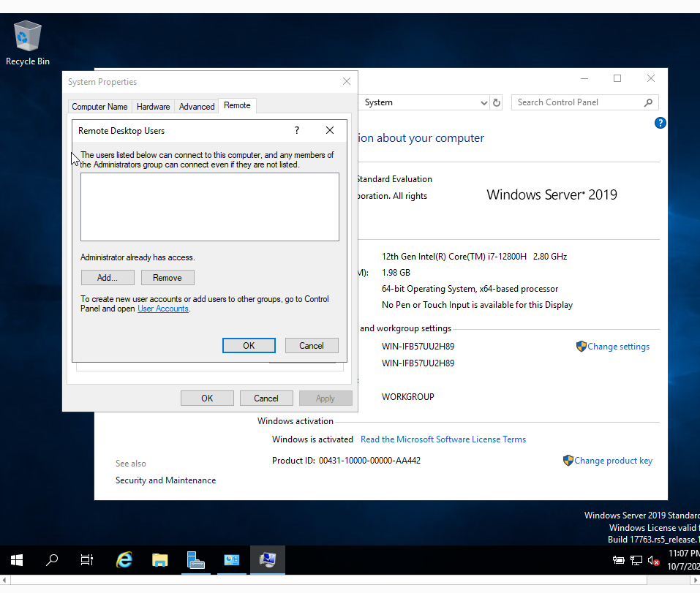700x593 pixels.
Task: Open the Recycle Bin desktop icon
Action: point(28,43)
